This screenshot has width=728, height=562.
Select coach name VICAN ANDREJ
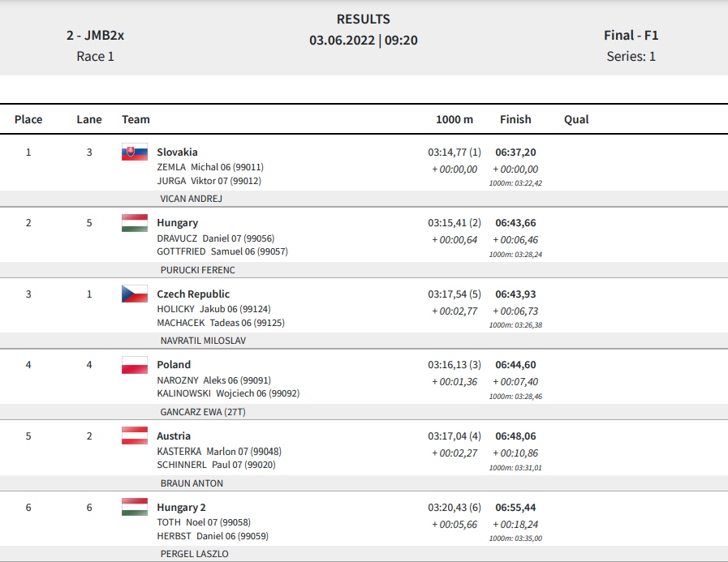click(192, 199)
